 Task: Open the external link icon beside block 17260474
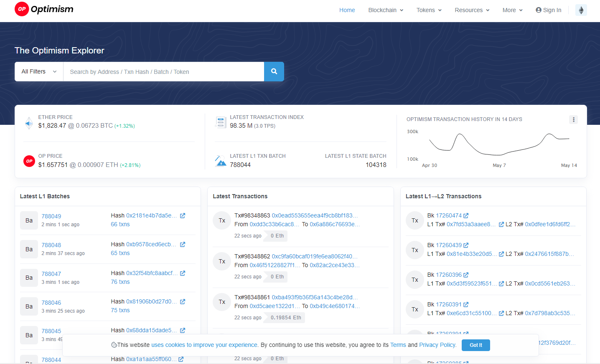[x=467, y=215]
